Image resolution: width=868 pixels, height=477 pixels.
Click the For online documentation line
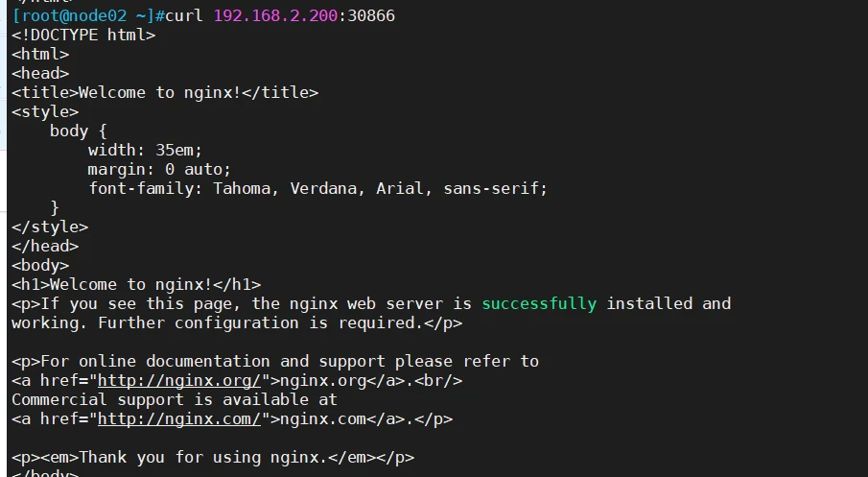[275, 362]
